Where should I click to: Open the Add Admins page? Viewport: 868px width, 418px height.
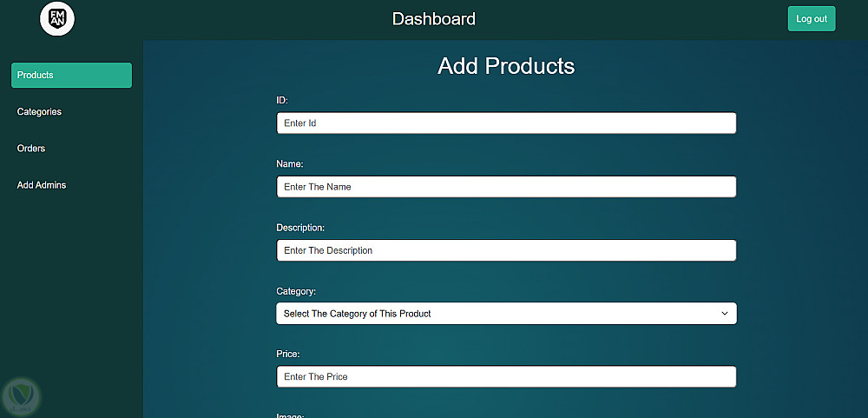tap(42, 185)
